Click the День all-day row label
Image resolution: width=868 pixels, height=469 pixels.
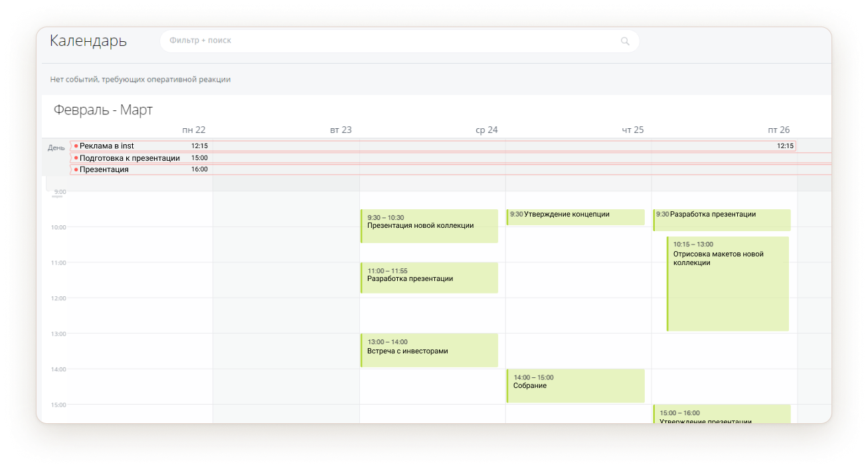(56, 147)
